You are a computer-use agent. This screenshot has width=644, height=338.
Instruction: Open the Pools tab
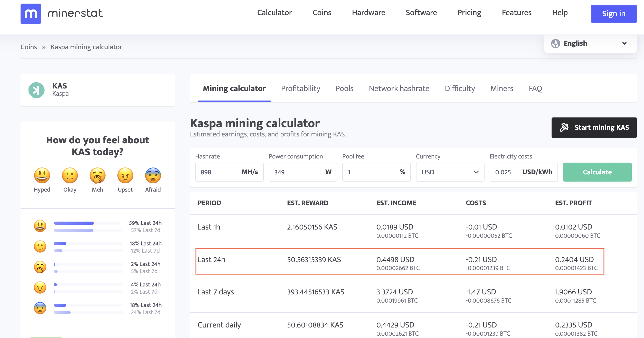(344, 88)
